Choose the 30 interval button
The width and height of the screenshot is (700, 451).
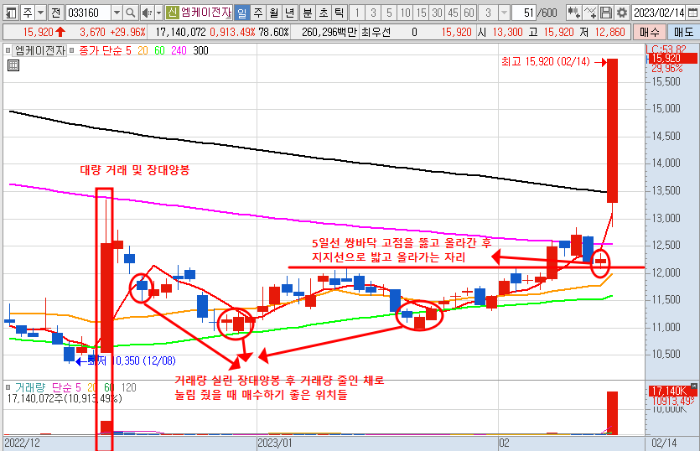click(437, 13)
